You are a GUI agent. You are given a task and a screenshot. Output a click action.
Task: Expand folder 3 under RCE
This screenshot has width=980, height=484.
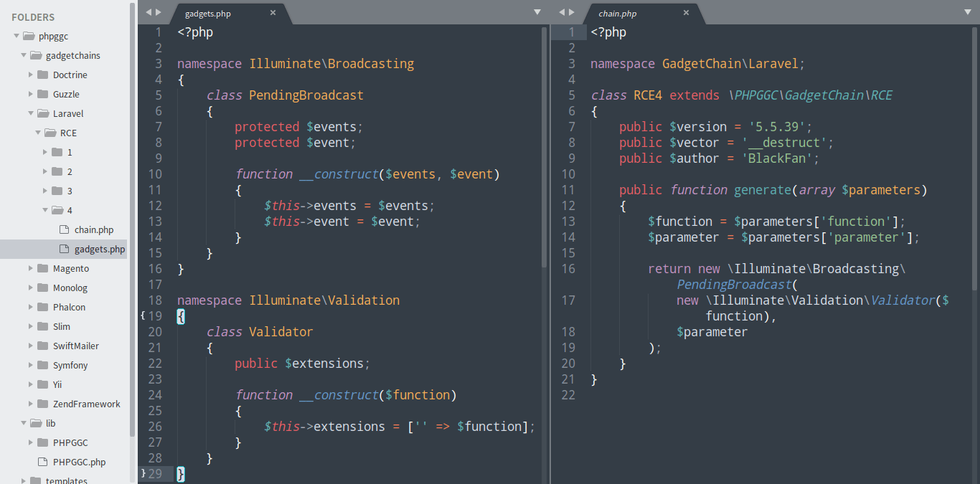(45, 191)
